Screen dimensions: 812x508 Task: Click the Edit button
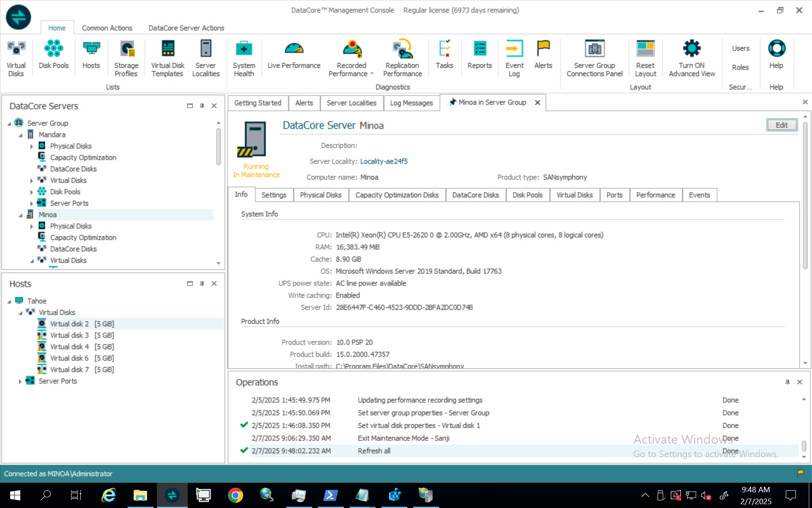click(782, 125)
